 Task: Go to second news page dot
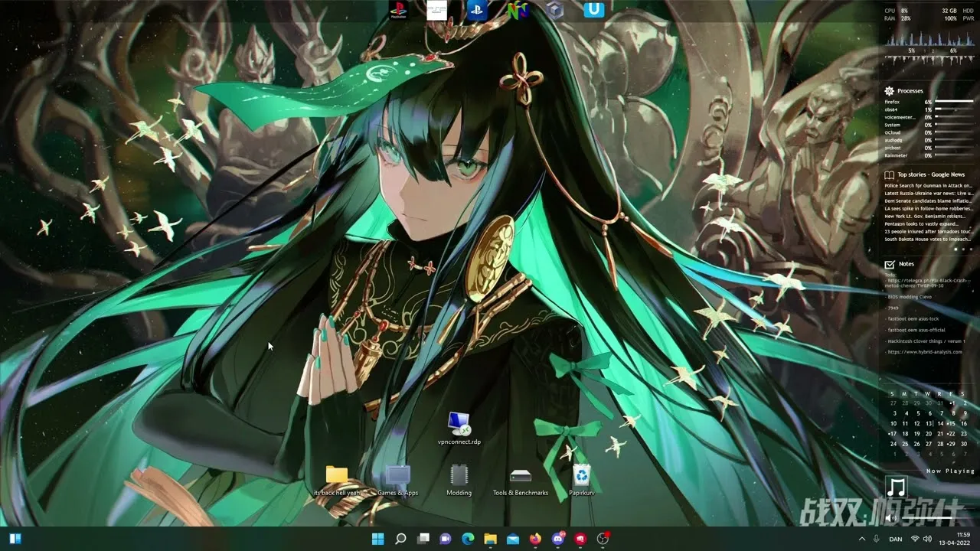click(x=963, y=249)
